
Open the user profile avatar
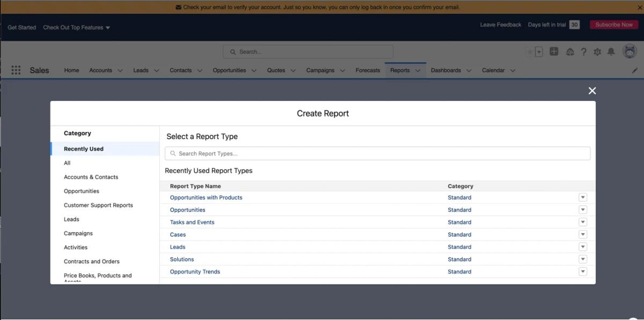tap(630, 52)
